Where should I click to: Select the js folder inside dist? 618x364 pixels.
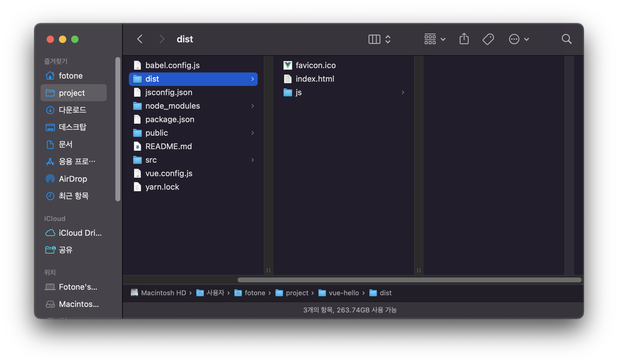[x=344, y=92]
